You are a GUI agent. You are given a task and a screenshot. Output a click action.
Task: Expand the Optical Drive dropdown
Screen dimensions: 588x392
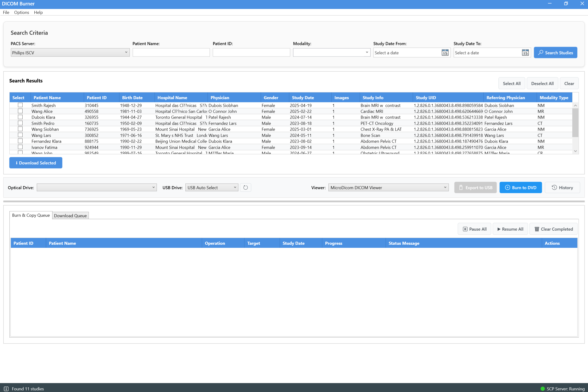97,188
